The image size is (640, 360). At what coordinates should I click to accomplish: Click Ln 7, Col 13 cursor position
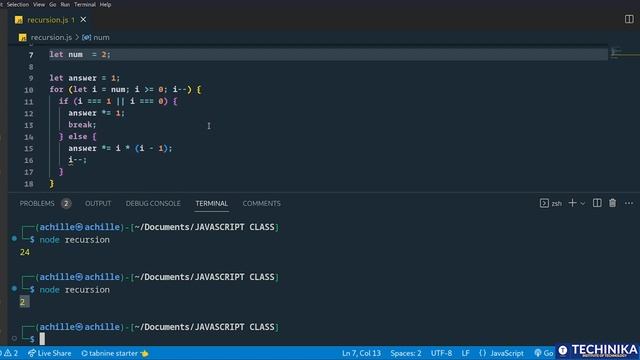(x=361, y=353)
